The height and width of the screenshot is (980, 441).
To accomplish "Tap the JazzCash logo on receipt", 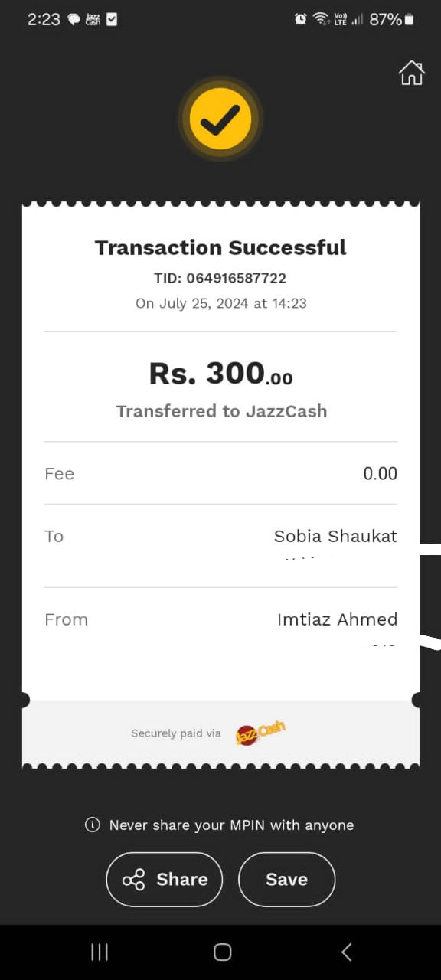I will (x=260, y=733).
